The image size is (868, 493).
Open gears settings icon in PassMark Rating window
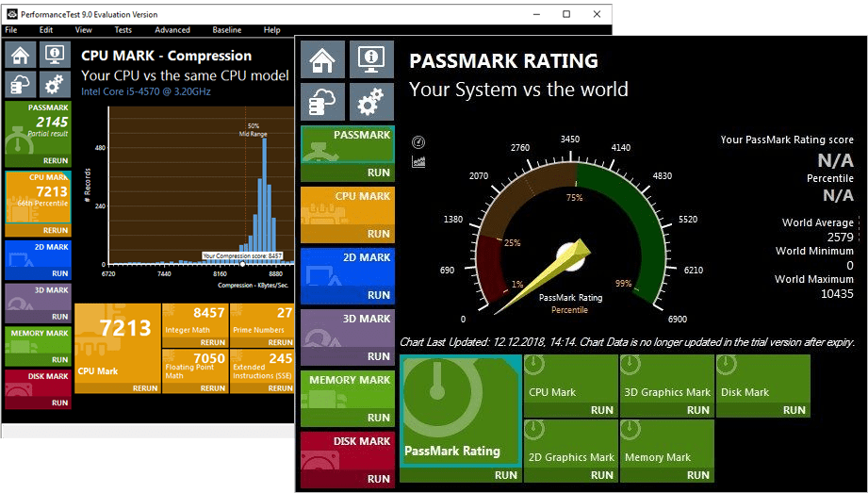coord(372,102)
